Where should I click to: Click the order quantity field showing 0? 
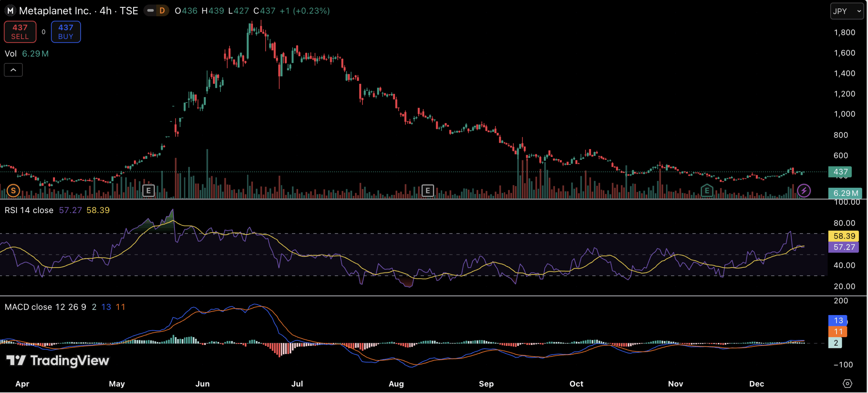[x=43, y=32]
